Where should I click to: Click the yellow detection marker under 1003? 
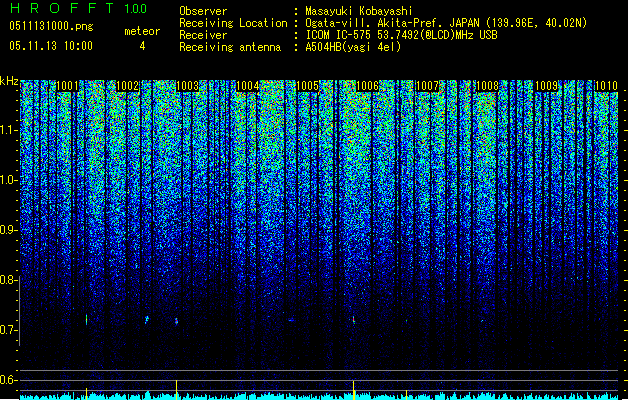[177, 390]
